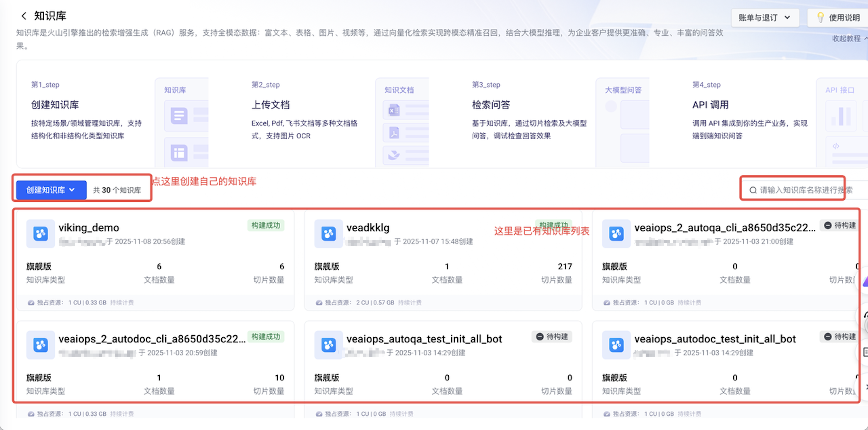Image resolution: width=868 pixels, height=430 pixels.
Task: Click the veaiops_2_autodoc_cli card icon
Action: coord(41,345)
